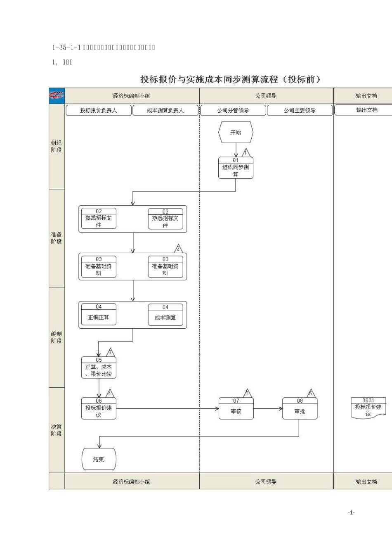
Task: Click the 公司分管领导 column header
Action: [x=233, y=110]
